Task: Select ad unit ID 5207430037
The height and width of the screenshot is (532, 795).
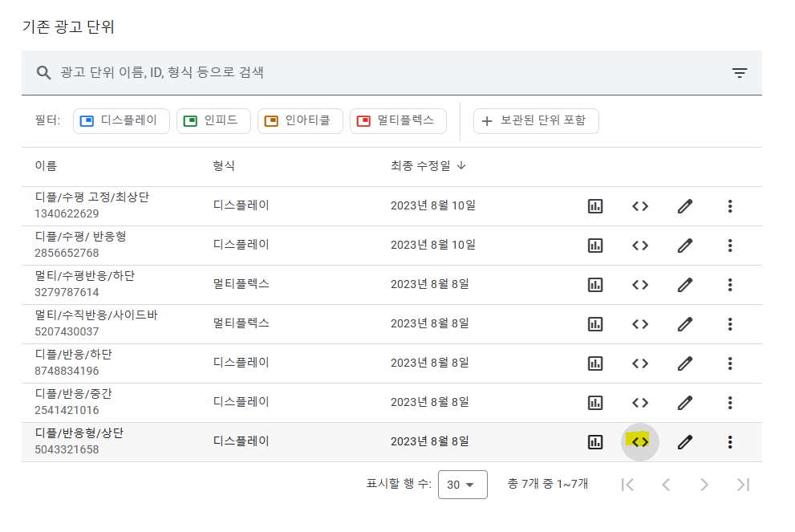Action: point(67,331)
